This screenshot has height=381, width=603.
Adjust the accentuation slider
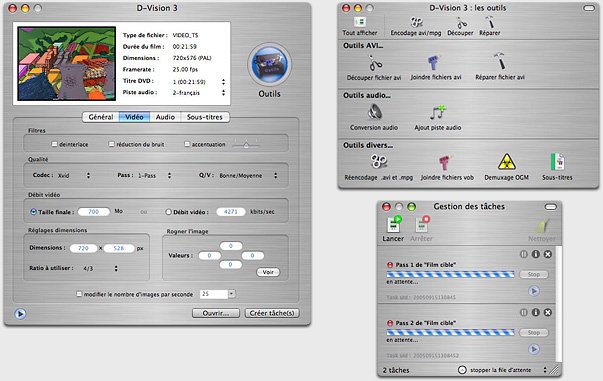(x=246, y=145)
